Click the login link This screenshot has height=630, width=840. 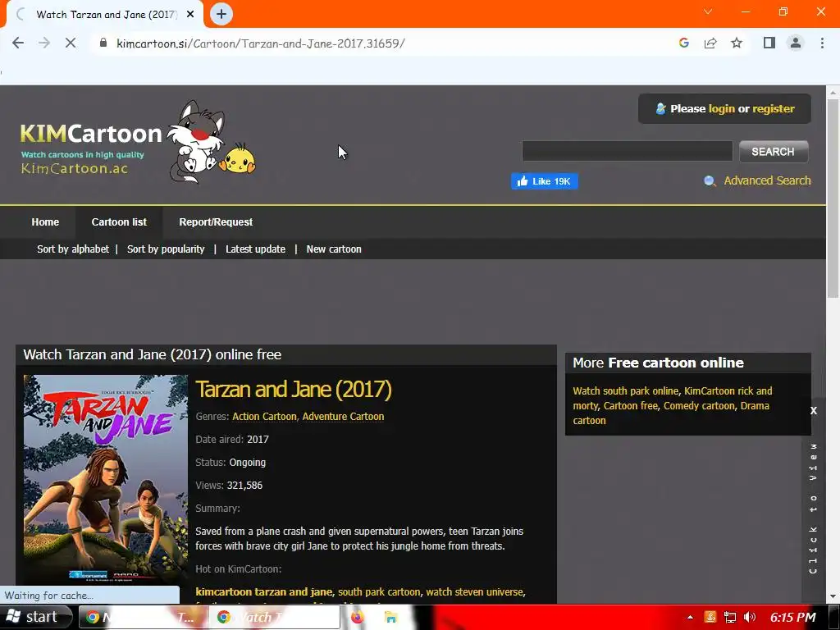[721, 109]
